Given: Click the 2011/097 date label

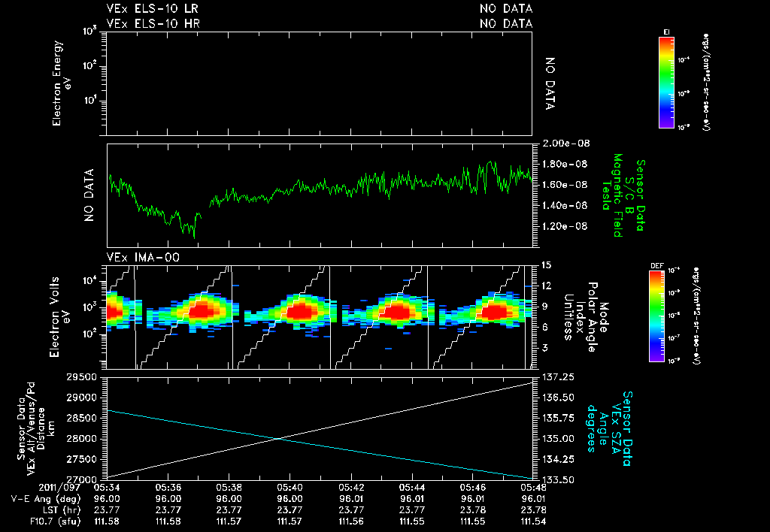Looking at the screenshot, I should point(59,488).
